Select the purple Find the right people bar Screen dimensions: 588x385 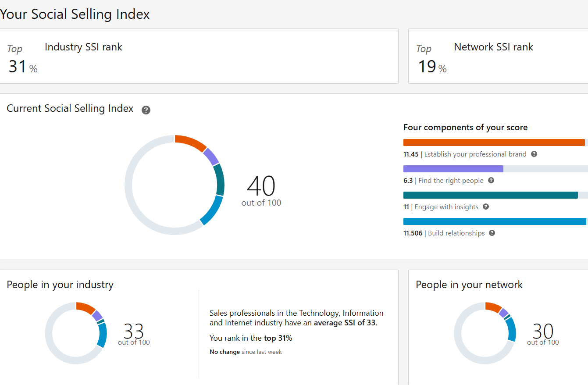click(x=453, y=169)
